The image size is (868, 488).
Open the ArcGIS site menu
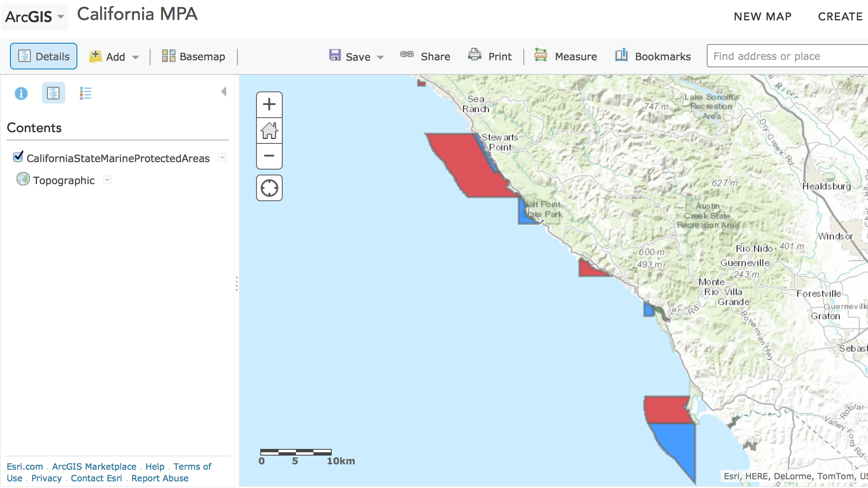coord(35,17)
